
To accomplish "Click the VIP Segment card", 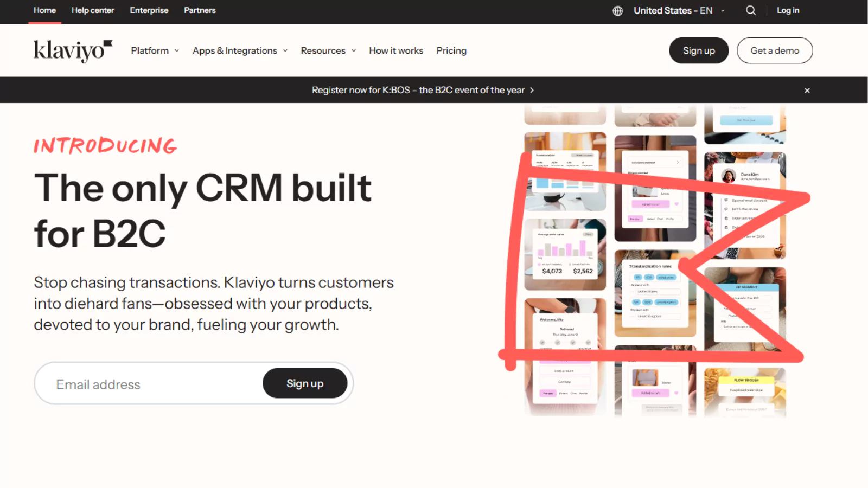I will (745, 309).
